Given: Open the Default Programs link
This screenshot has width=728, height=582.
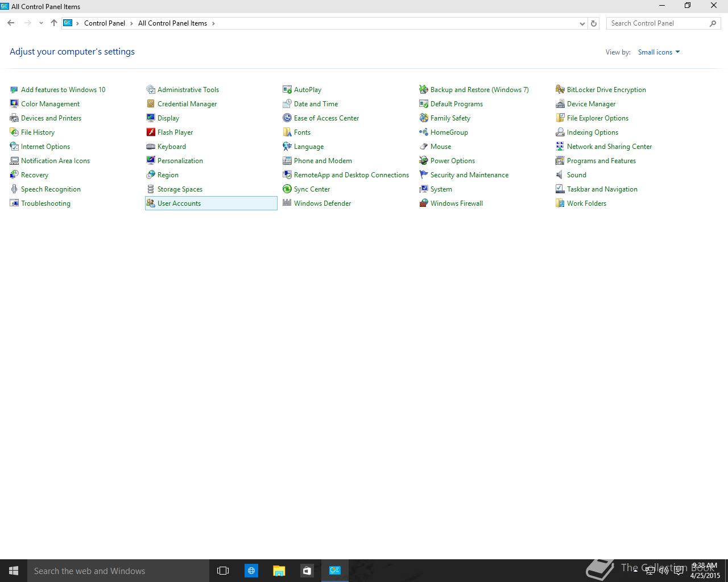Looking at the screenshot, I should coord(457,103).
